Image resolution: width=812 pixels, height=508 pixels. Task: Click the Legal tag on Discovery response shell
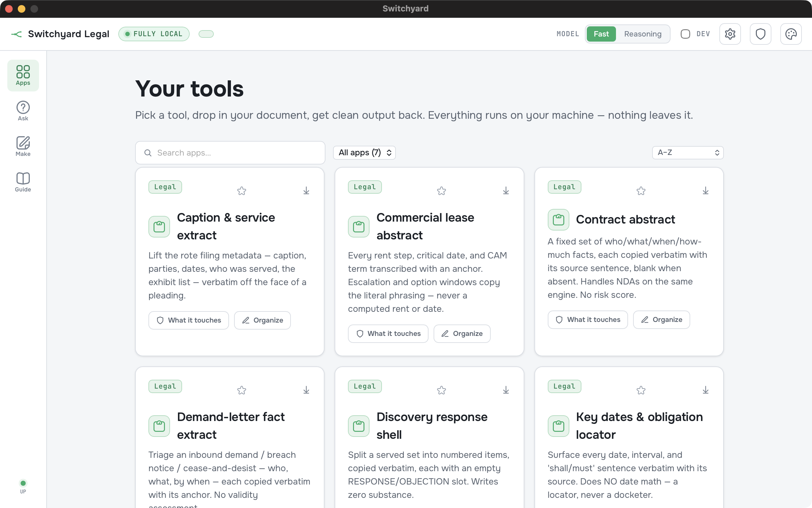point(365,386)
